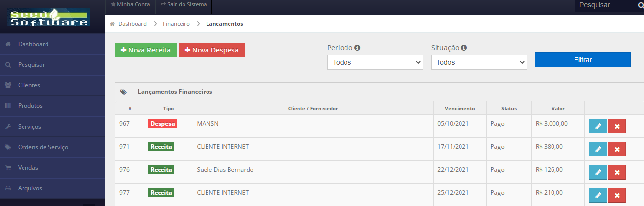This screenshot has width=644, height=206.
Task: Follow the Dashboard breadcrumb link
Action: pos(132,24)
